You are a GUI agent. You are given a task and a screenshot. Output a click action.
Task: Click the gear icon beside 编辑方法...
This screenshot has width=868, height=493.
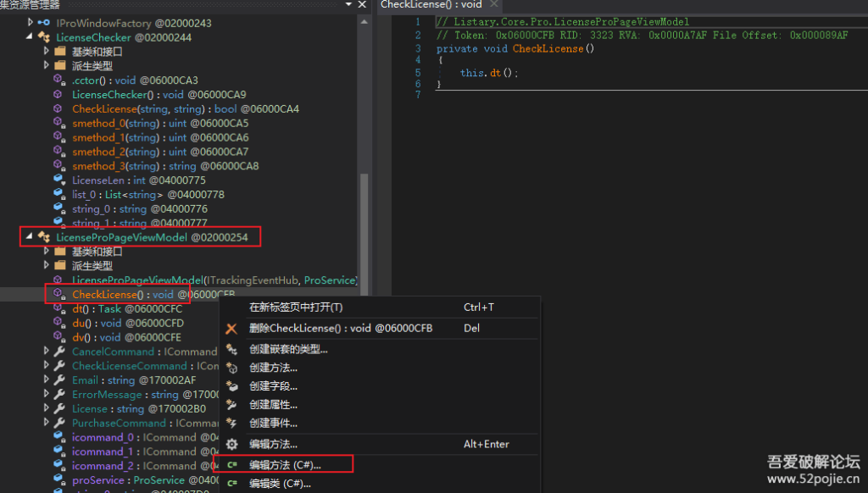point(231,444)
